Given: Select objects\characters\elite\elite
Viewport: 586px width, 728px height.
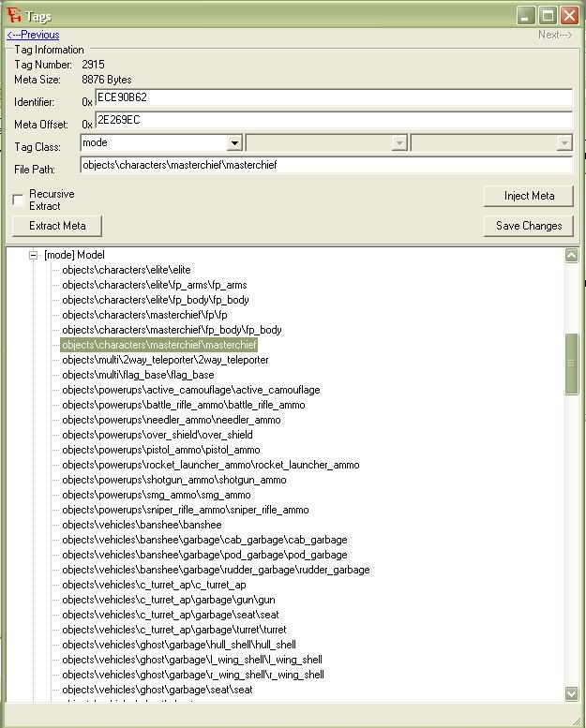Looking at the screenshot, I should click(127, 270).
